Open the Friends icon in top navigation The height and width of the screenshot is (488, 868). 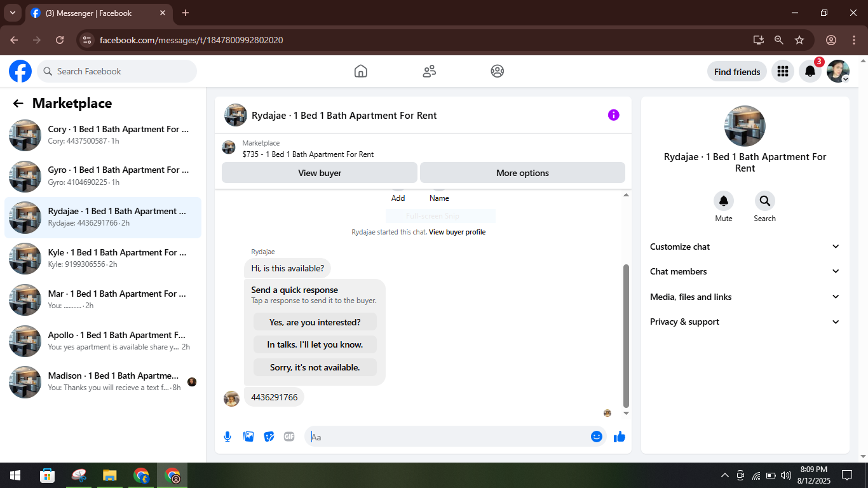pyautogui.click(x=430, y=71)
